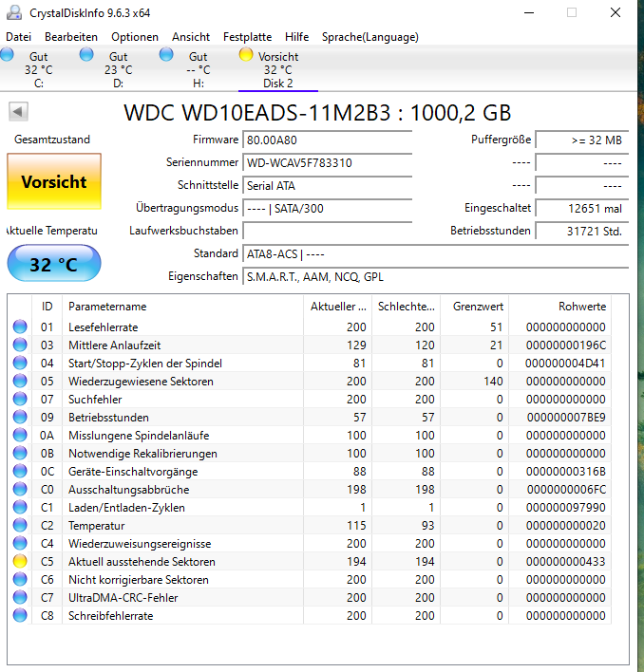Viewport: 644px width, 672px height.
Task: Click status orb for Ausschaltungsabbrüche row
Action: 20,489
